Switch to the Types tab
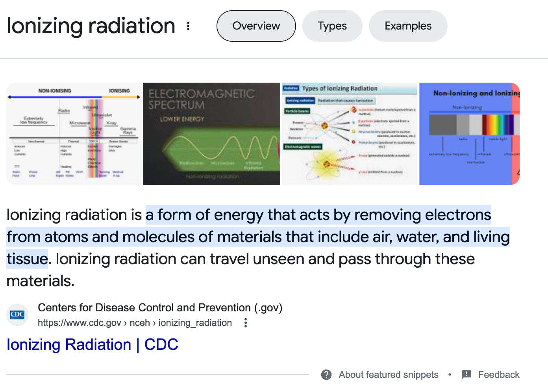Screen dimensions: 548x392 [x=332, y=26]
